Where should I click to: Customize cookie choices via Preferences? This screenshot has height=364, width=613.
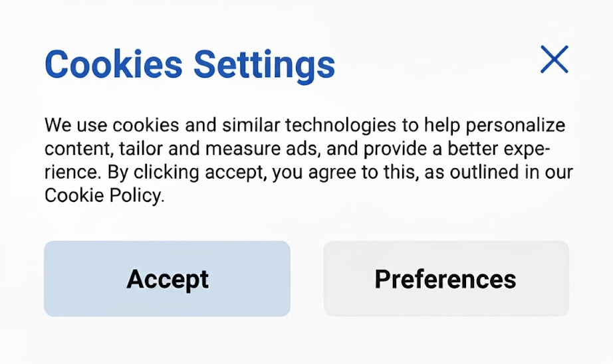tap(445, 279)
